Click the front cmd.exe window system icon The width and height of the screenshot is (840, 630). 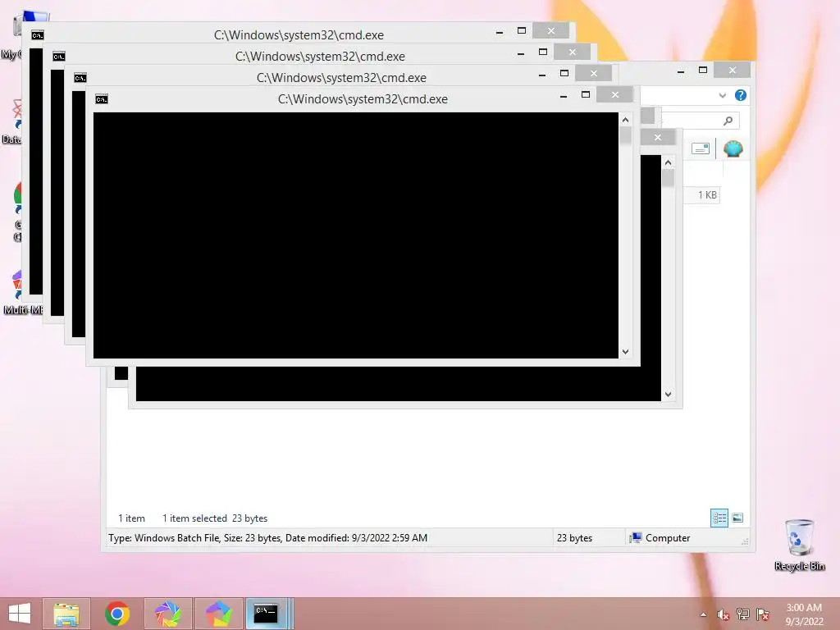[x=101, y=99]
